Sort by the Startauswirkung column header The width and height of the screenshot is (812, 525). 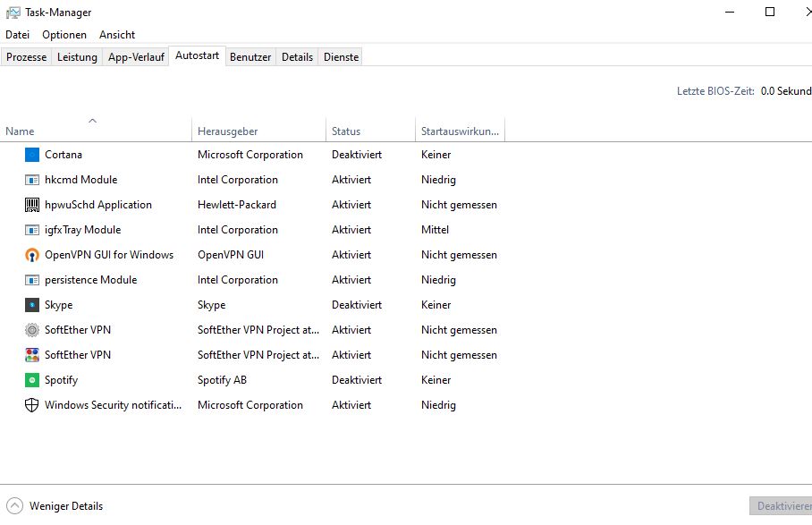click(x=460, y=131)
